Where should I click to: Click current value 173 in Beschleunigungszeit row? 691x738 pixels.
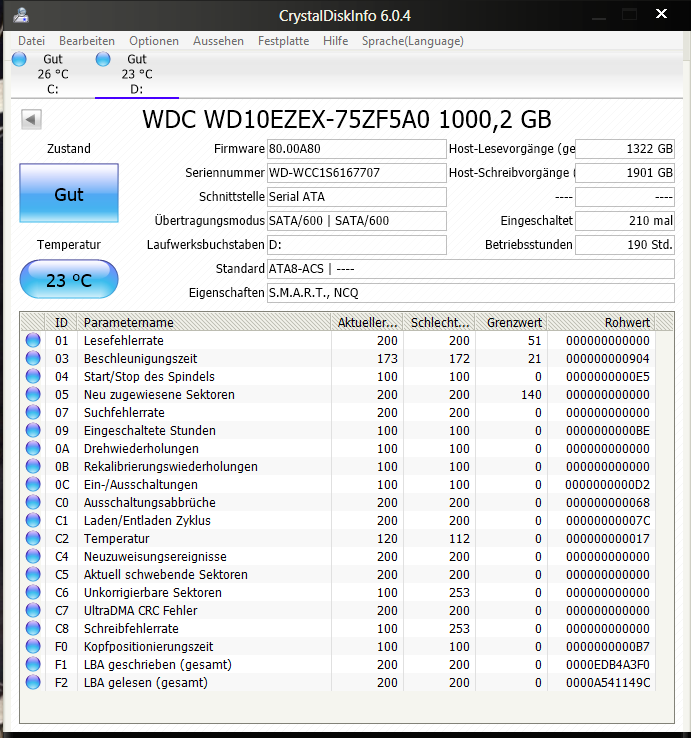[x=387, y=359]
